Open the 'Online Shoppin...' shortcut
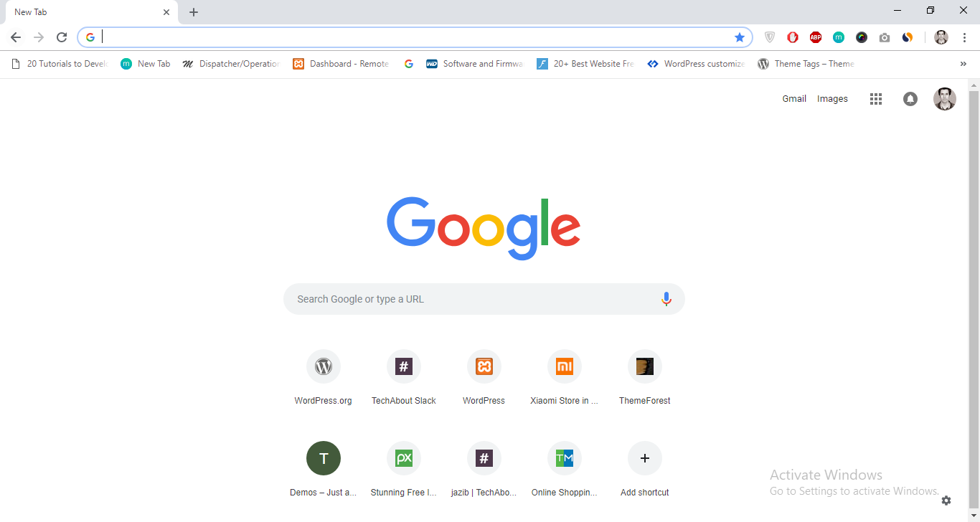The height and width of the screenshot is (522, 980). tap(565, 470)
